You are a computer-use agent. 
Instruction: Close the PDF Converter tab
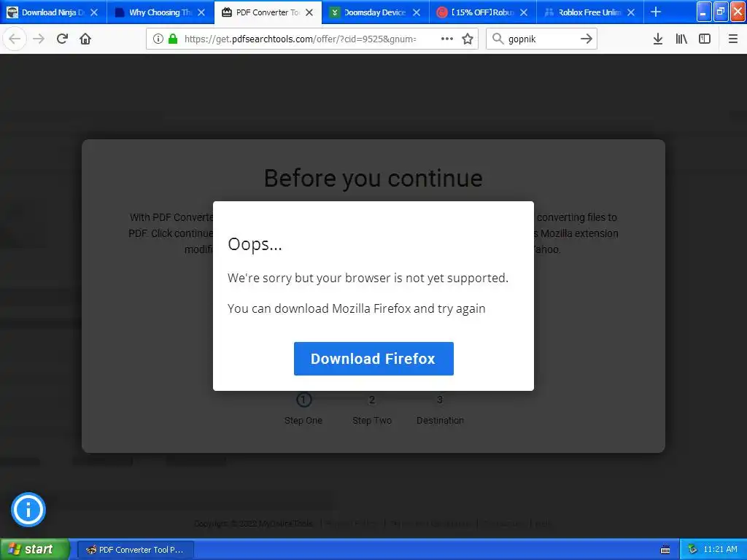[x=309, y=12]
